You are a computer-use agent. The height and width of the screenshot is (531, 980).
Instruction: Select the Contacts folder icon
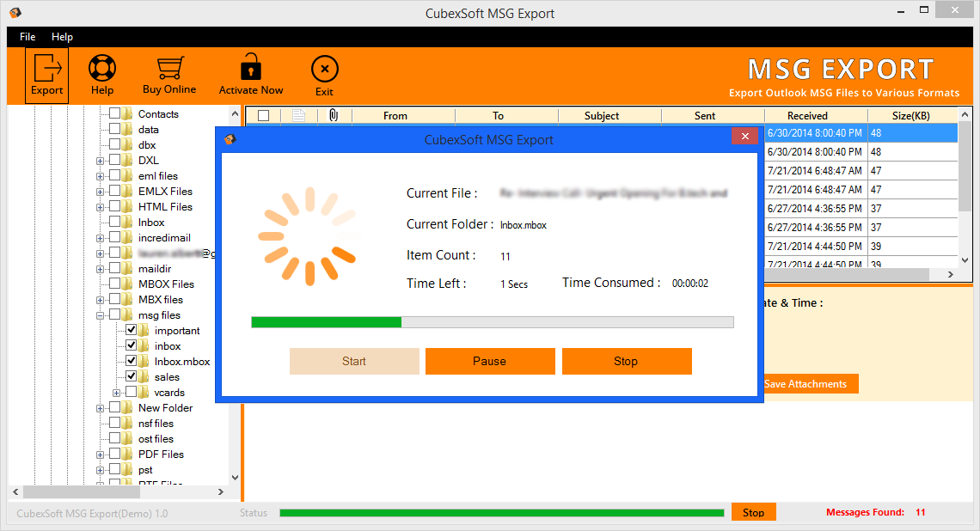127,113
